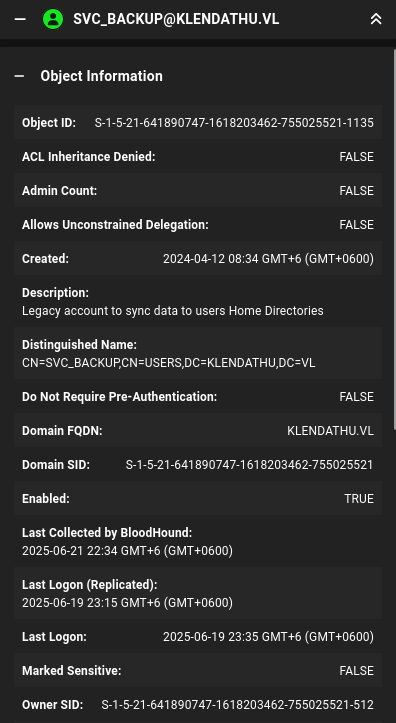The width and height of the screenshot is (396, 723).
Task: Click the Do Not Require Pre-Authentication row
Action: point(198,397)
